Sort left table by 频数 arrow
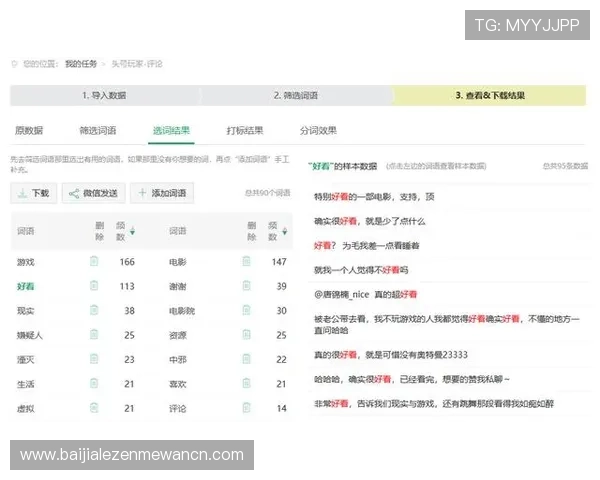 132,231
